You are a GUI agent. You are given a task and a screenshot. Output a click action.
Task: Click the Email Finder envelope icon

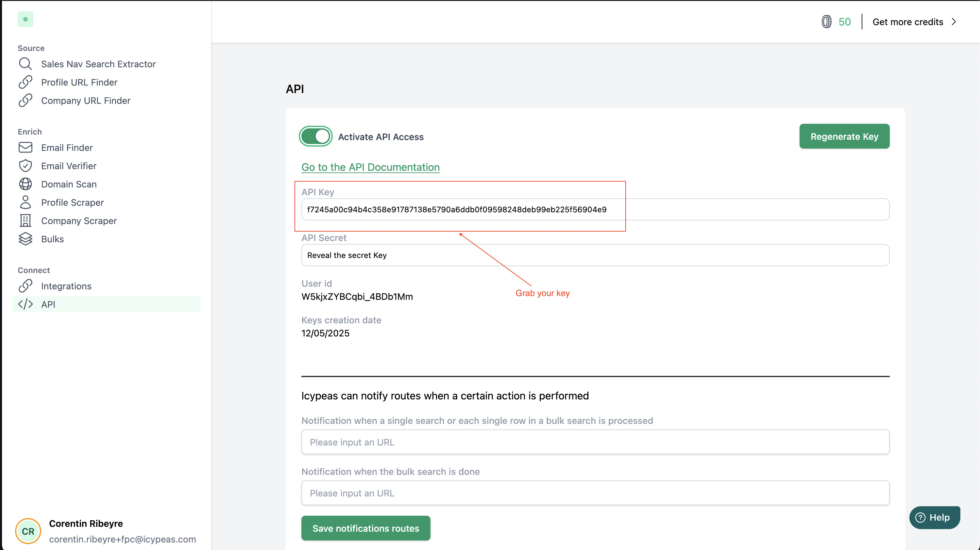25,148
